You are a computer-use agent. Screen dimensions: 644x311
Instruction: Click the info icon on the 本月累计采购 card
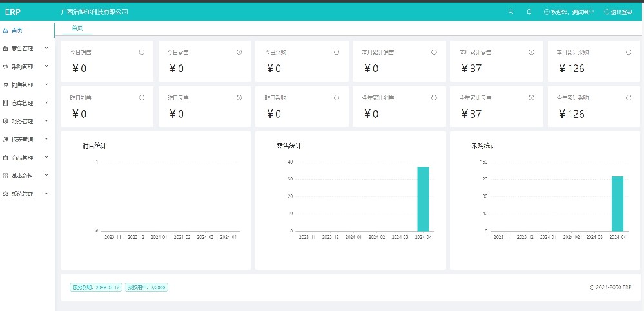[x=629, y=52]
